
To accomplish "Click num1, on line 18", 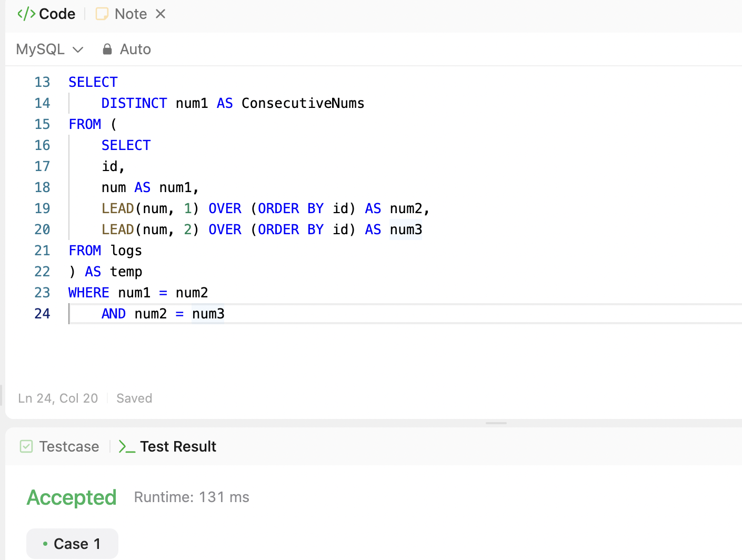I will click(x=179, y=187).
